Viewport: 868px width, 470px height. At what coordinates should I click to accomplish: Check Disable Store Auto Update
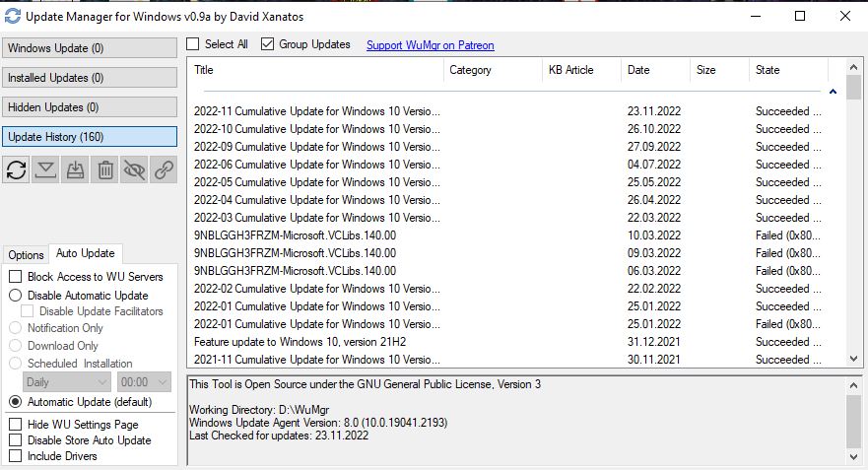(x=16, y=440)
